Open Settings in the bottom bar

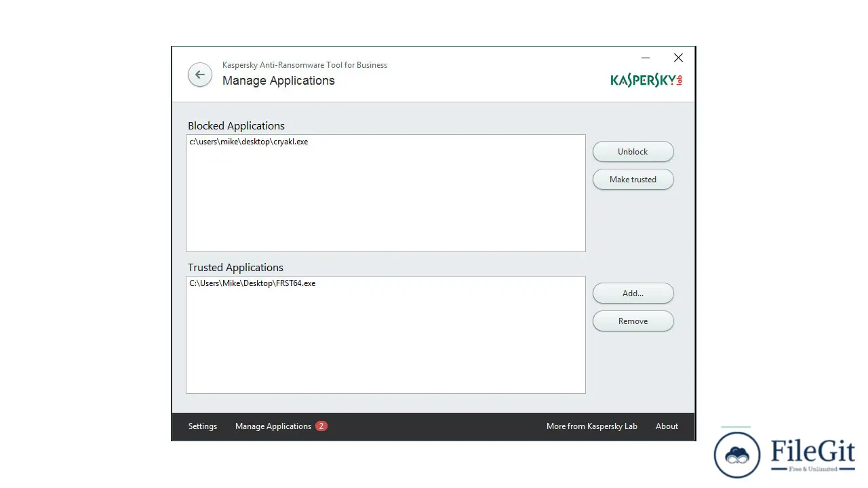[203, 426]
